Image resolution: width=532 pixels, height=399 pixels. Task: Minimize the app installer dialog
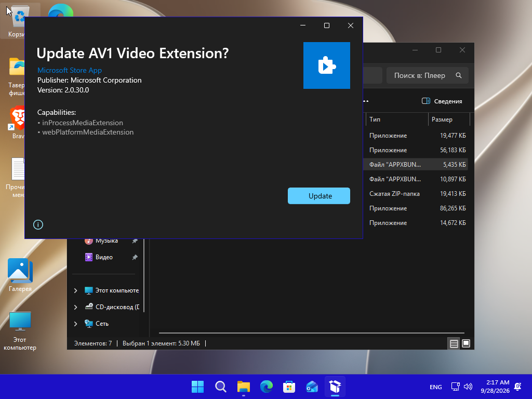coord(303,25)
